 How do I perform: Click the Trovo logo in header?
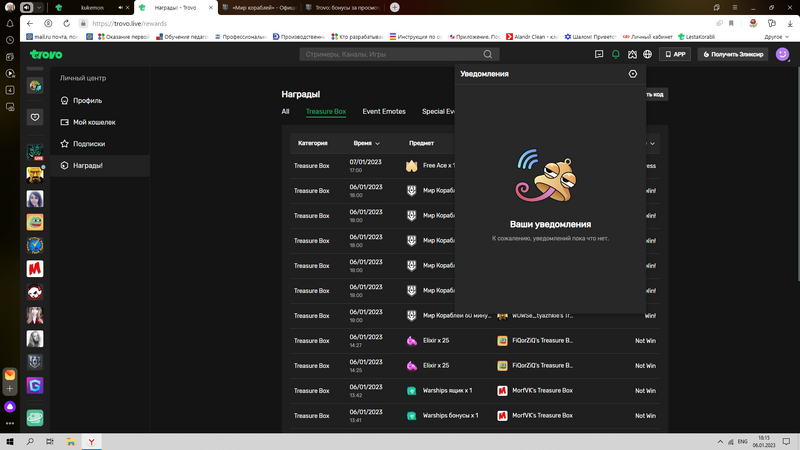(46, 54)
